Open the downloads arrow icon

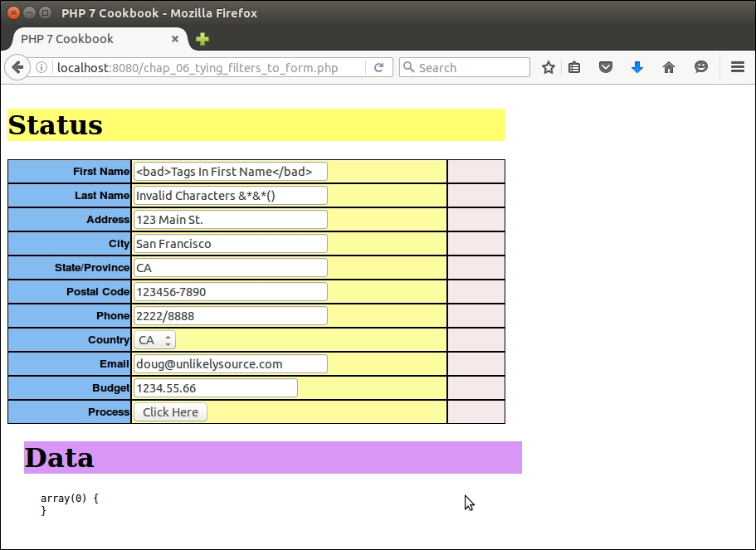tap(637, 68)
